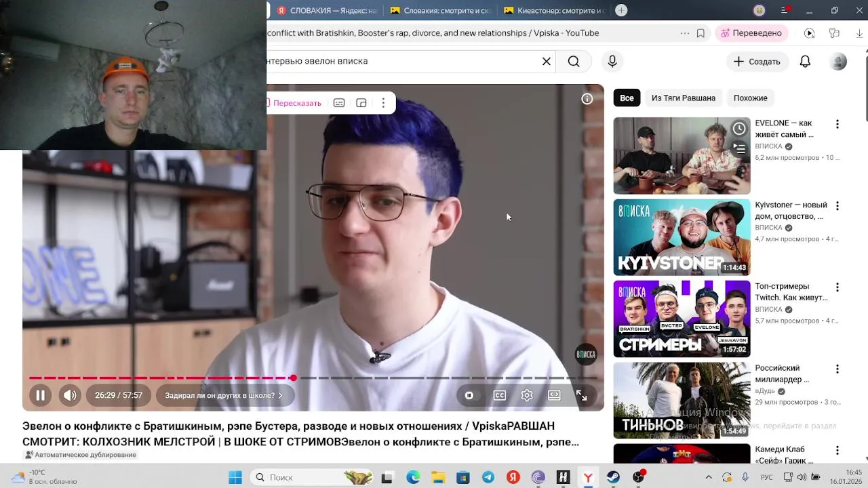Switch to the 'СЛОВАКИЯ — Яндекс' browser tab

pos(328,10)
